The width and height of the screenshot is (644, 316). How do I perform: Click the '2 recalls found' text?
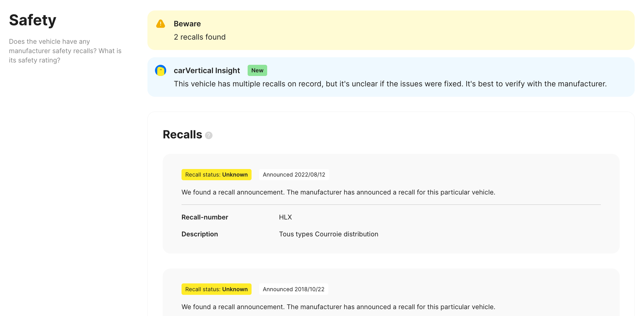200,37
